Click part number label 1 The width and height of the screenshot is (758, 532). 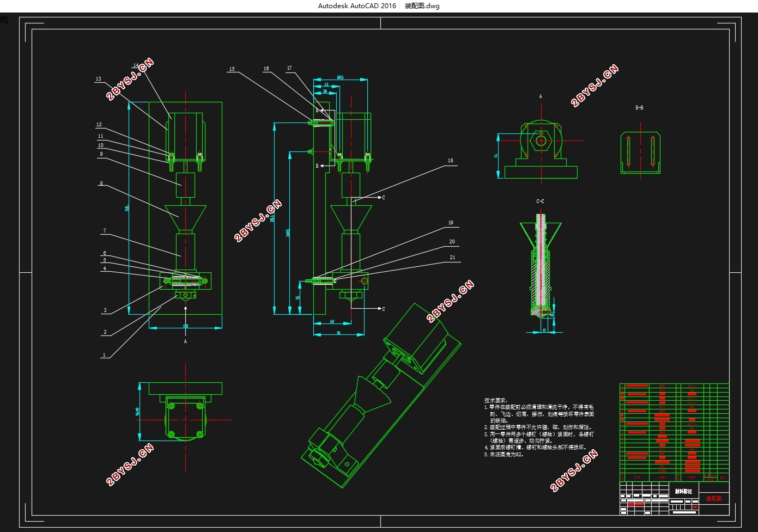(x=104, y=355)
